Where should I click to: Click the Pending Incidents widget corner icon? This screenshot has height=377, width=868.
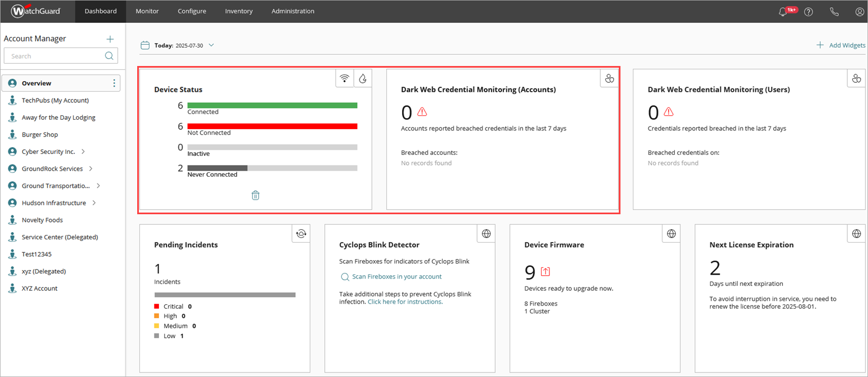pyautogui.click(x=301, y=234)
